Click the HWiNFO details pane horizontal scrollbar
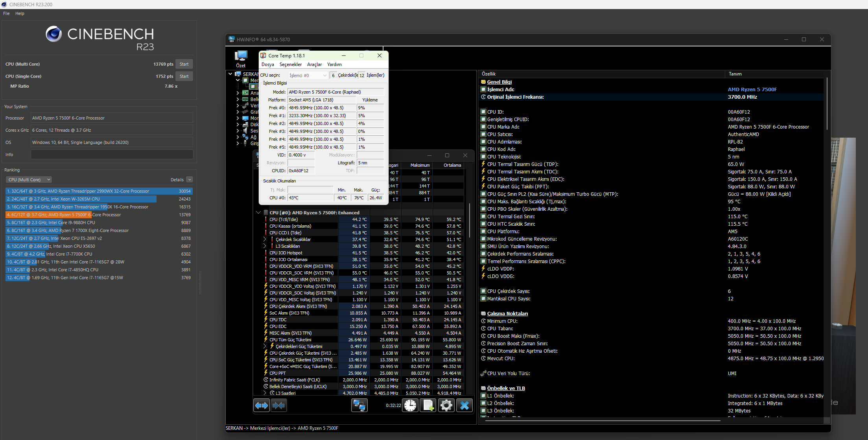Image resolution: width=868 pixels, height=440 pixels. click(x=603, y=421)
